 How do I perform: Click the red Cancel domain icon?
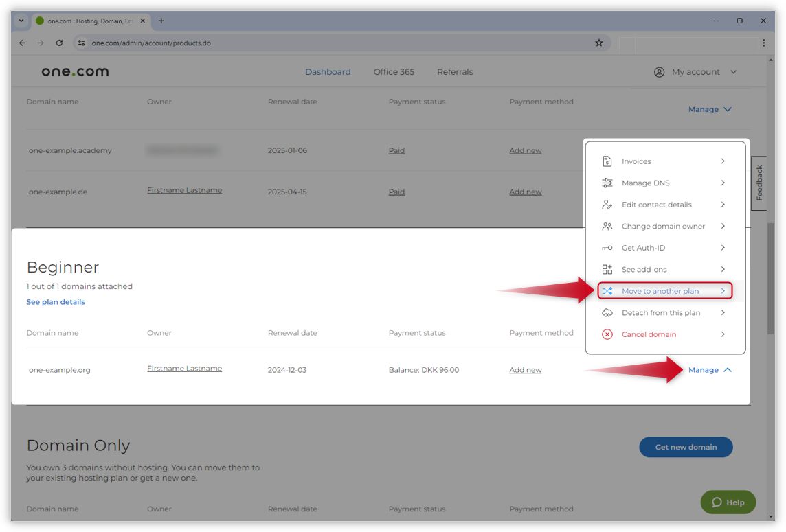click(607, 334)
